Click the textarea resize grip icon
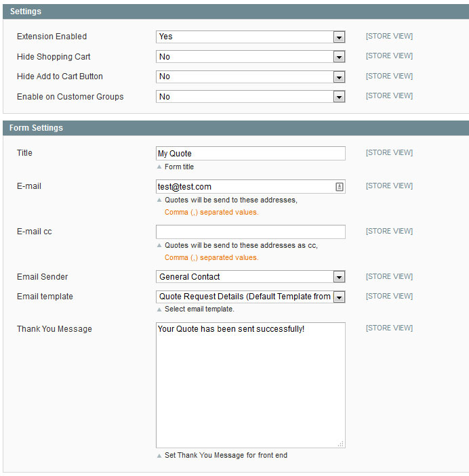 [341, 443]
